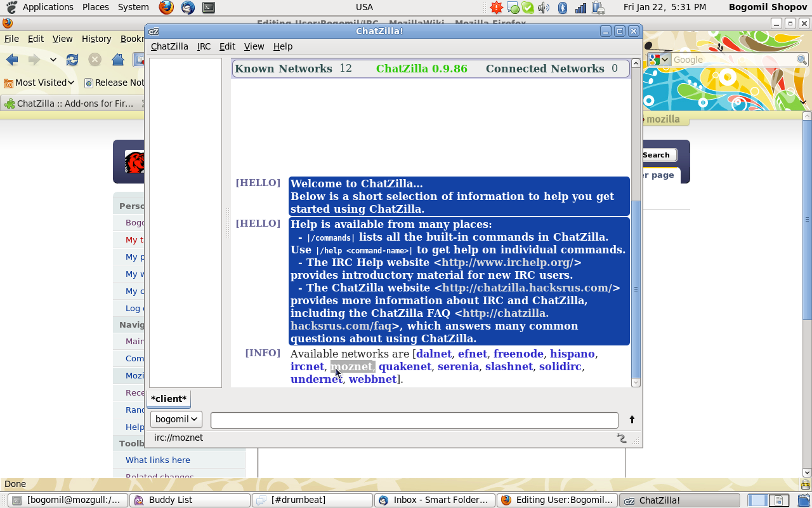The image size is (812, 508).
Task: Open ChatZilla's Edit menu
Action: coord(227,46)
